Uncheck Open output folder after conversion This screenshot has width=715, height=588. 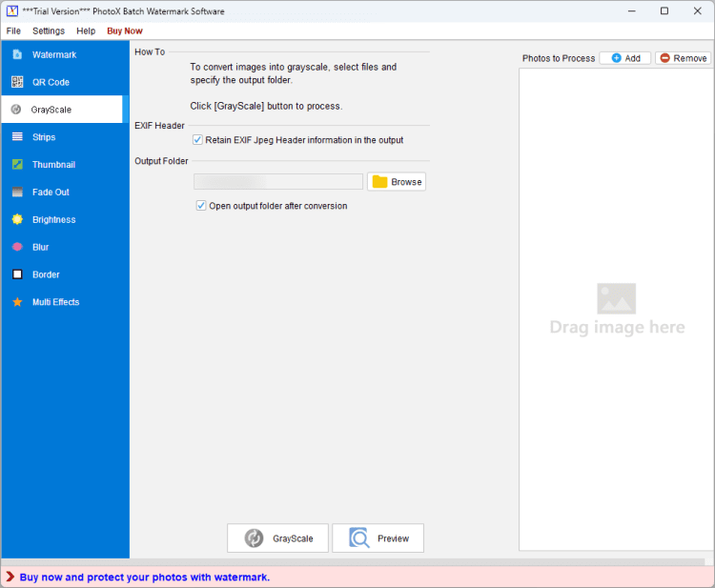tap(201, 206)
